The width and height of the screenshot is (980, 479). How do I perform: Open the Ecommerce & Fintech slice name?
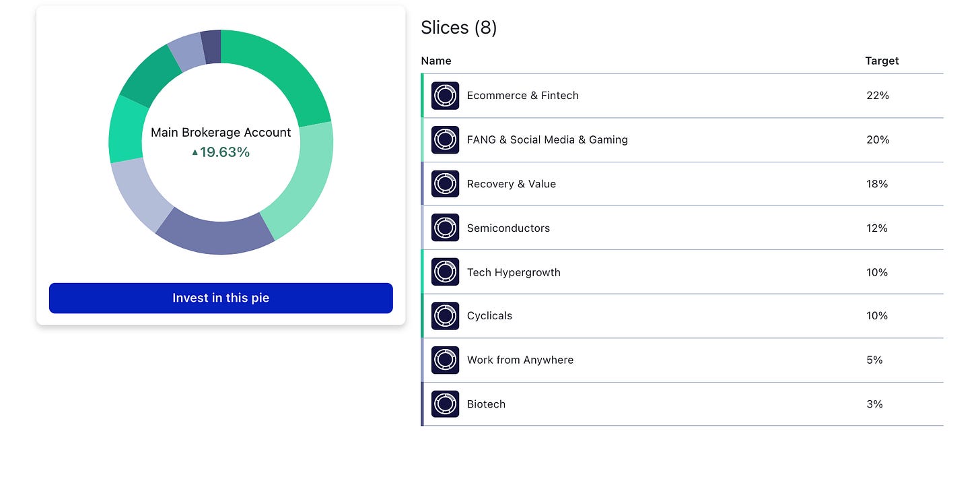pyautogui.click(x=522, y=96)
